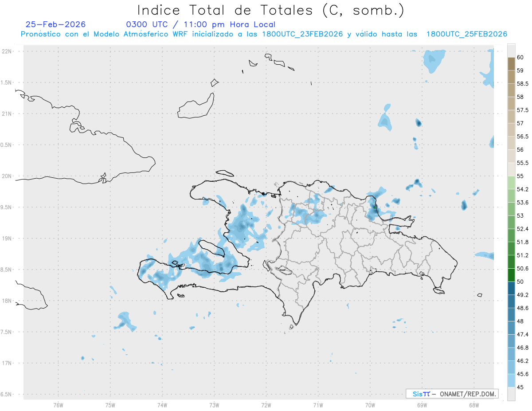This screenshot has width=532, height=411.
Task: Click the time text '0300 UTC / 11:00 pm Hora Local'
Action: point(201,24)
